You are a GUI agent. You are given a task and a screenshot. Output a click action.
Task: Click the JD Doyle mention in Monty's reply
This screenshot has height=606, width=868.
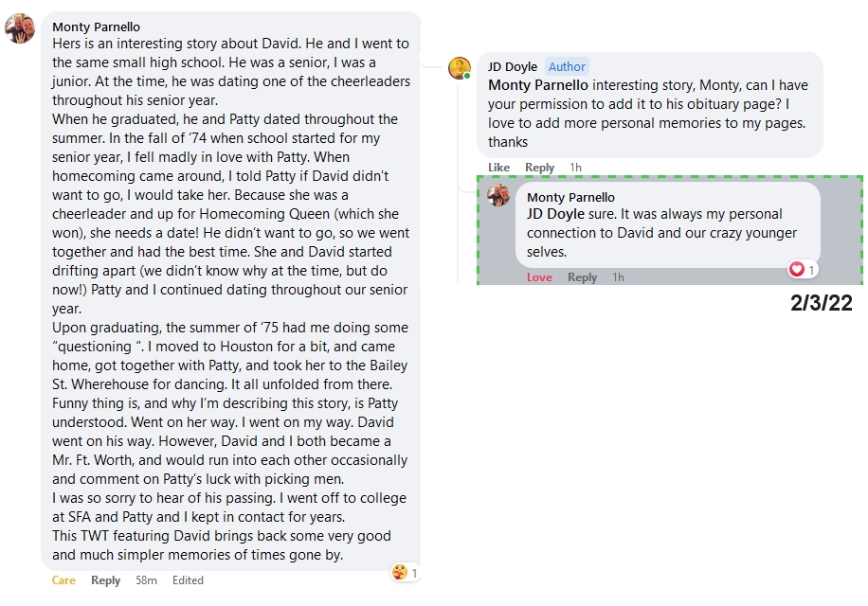tap(556, 214)
